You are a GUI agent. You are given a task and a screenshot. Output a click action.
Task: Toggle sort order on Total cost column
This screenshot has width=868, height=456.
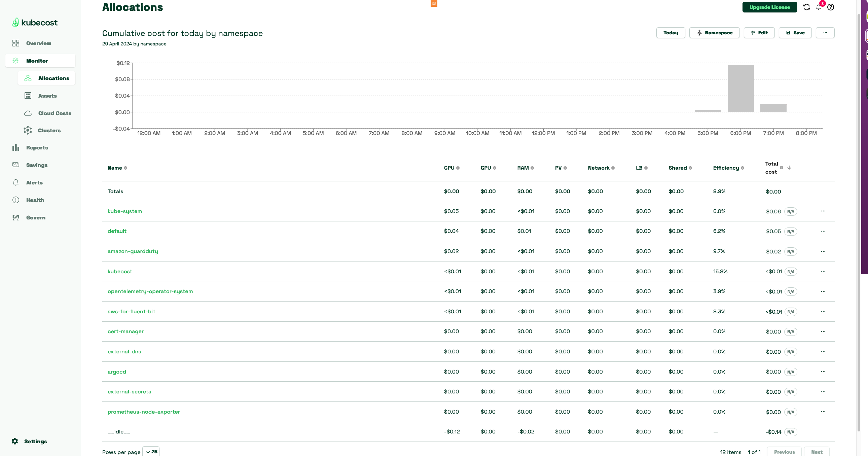pos(789,167)
